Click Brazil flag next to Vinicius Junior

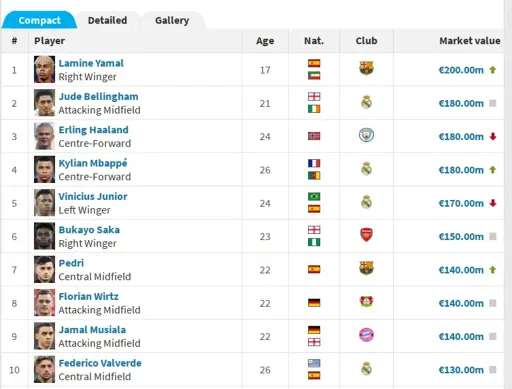[x=314, y=196]
